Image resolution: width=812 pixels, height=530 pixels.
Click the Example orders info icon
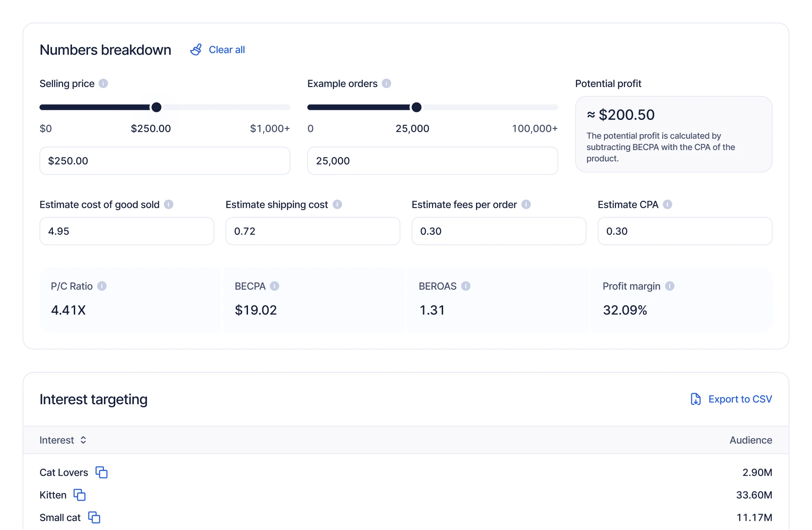coord(386,84)
